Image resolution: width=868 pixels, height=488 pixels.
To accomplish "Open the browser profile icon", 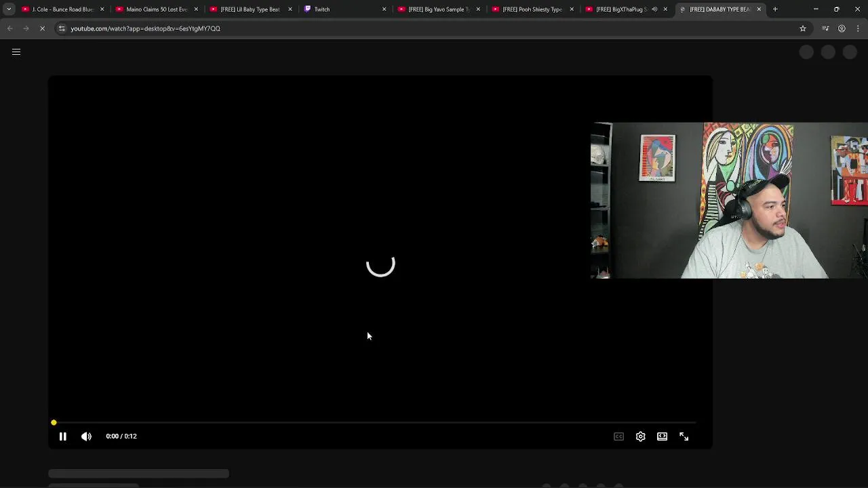I will coord(842,28).
